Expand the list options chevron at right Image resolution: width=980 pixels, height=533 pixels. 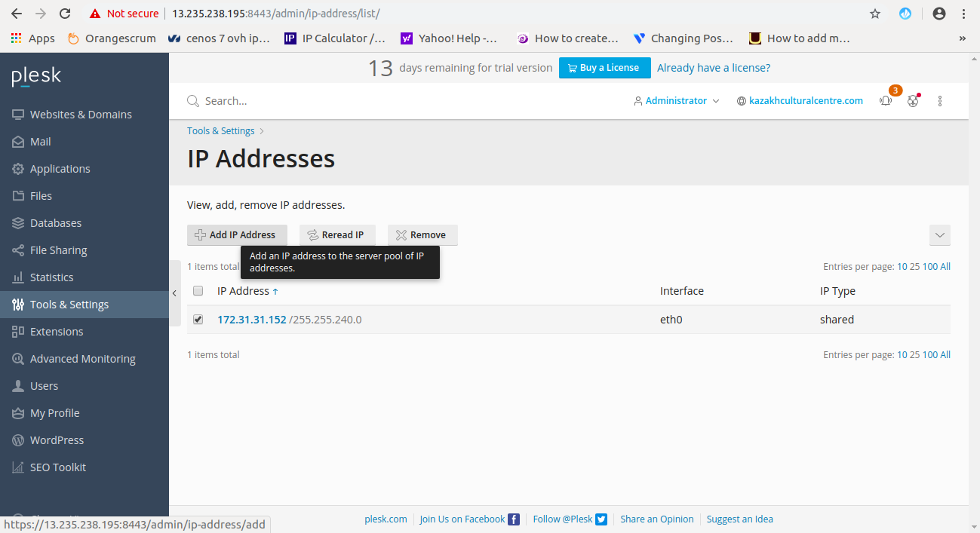click(x=940, y=235)
